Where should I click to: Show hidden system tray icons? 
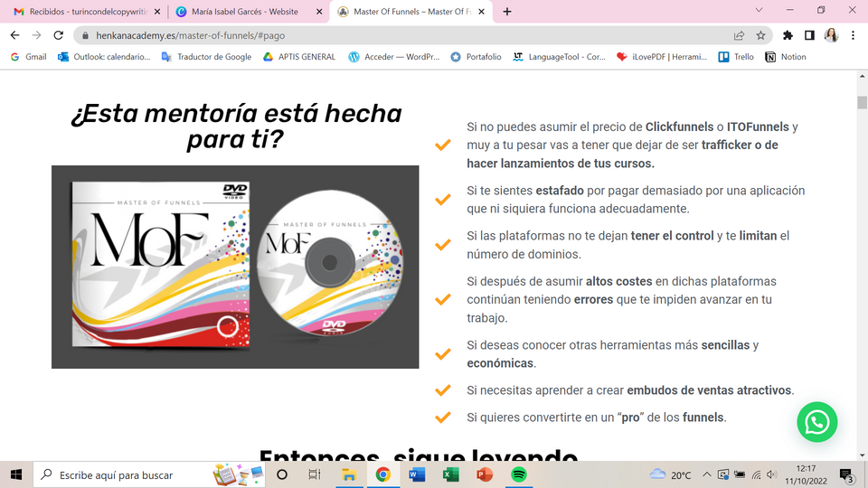707,474
